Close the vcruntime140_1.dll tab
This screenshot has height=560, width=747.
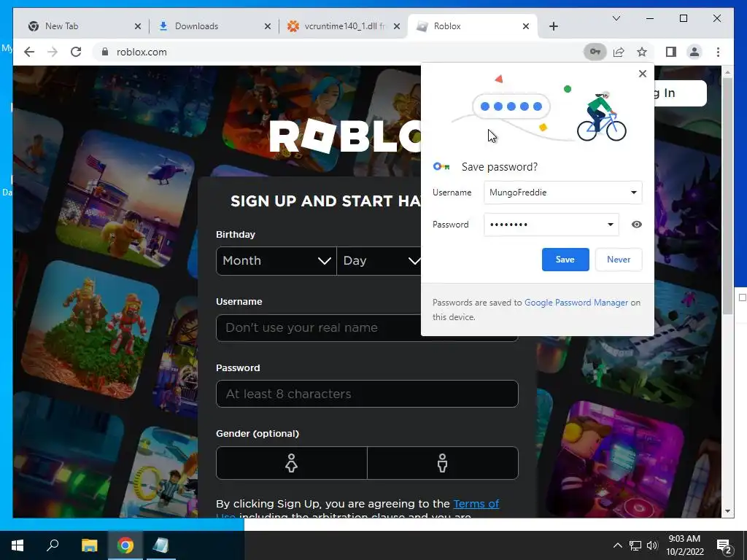tap(396, 26)
